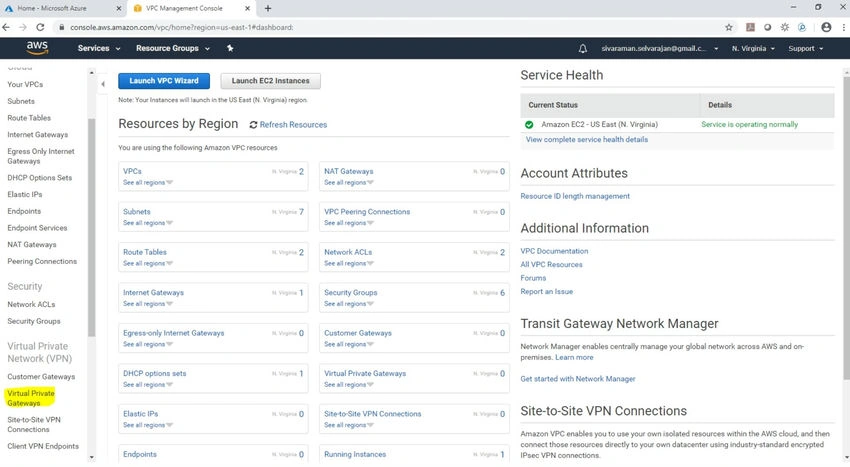Click the site lock icon in address bar
The height and width of the screenshot is (467, 850).
click(62, 27)
